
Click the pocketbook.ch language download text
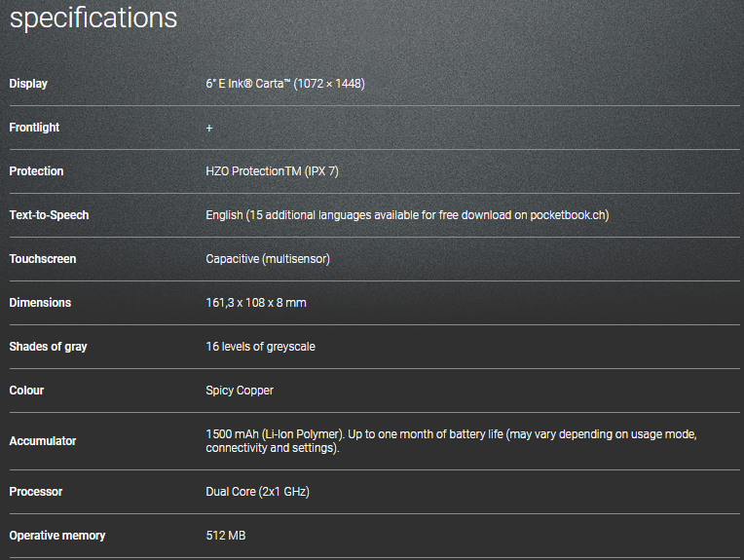click(407, 215)
